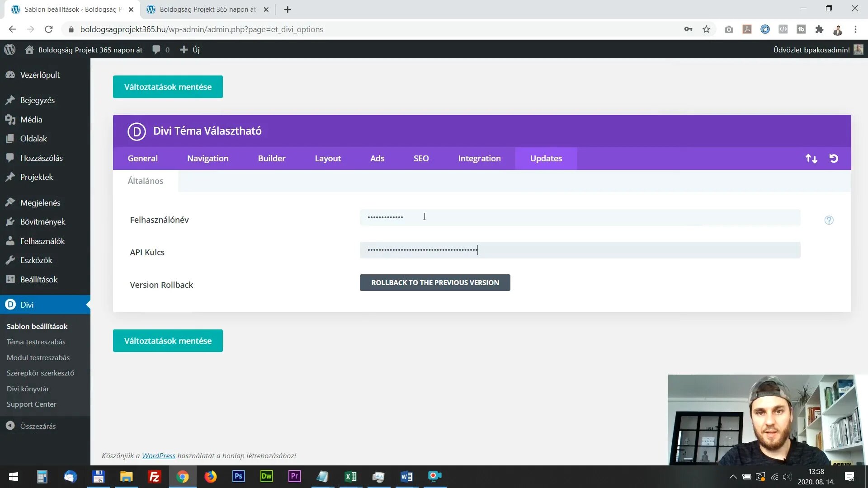
Task: Open Szerepkör szerkesztő submenu link
Action: click(x=41, y=373)
